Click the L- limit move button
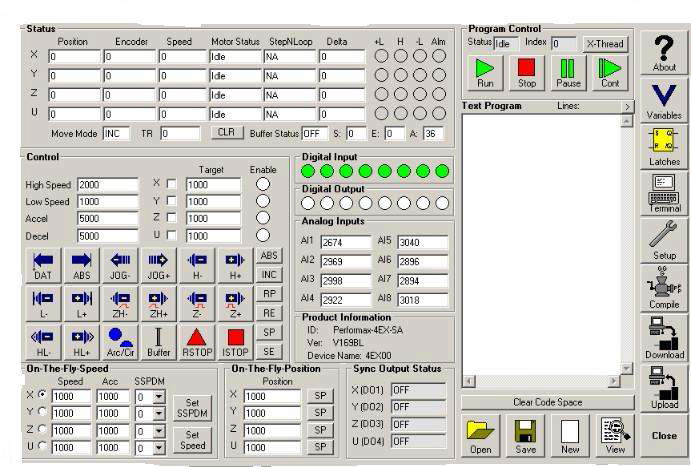Viewport: 691px width, 467px height. click(x=43, y=304)
